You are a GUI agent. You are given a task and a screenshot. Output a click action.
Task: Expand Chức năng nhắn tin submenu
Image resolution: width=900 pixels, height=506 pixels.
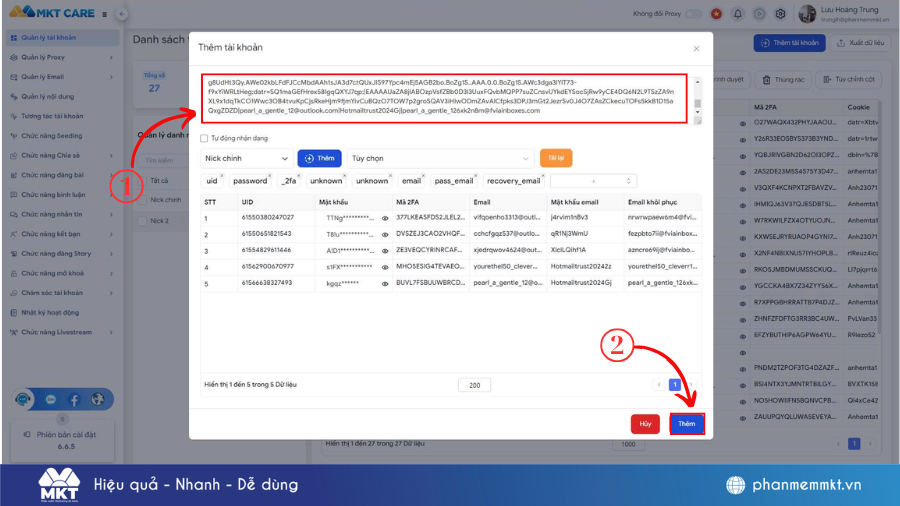pos(63,215)
